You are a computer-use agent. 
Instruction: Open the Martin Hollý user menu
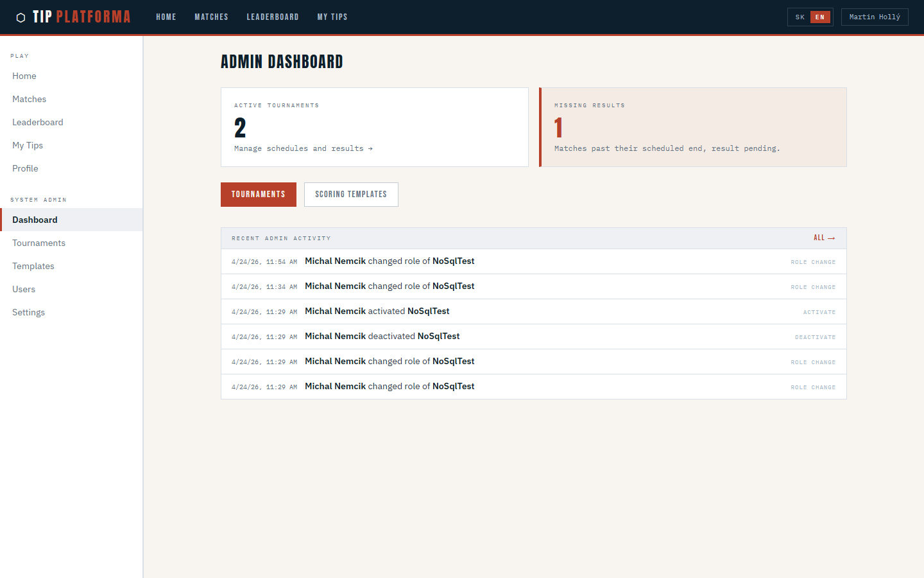874,17
